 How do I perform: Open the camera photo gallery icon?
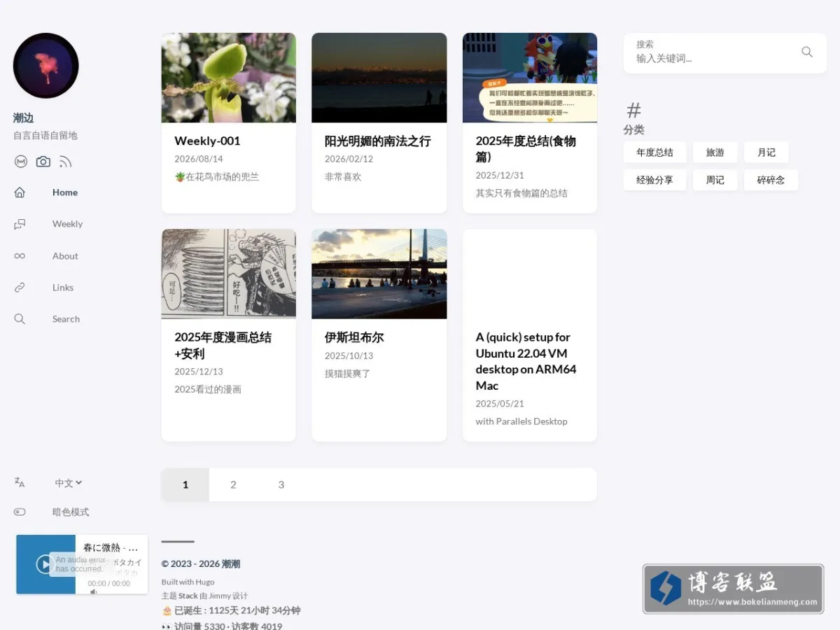click(43, 162)
